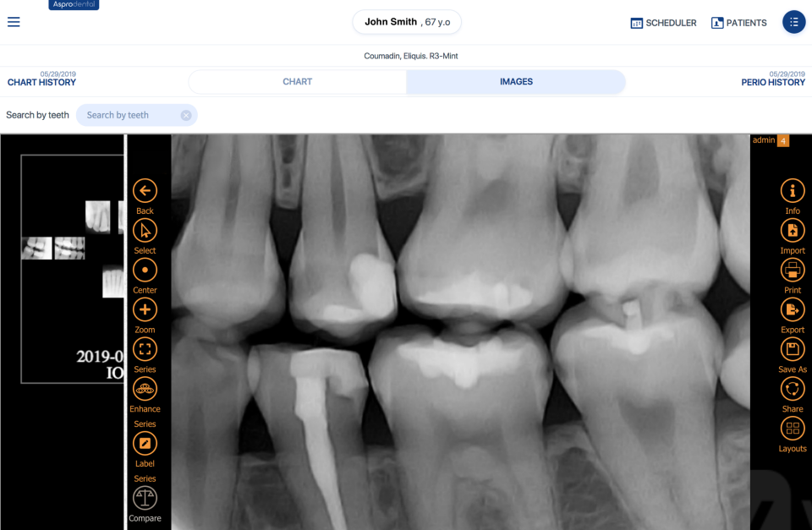812x530 pixels.
Task: Save the image with Save As
Action: coord(793,349)
